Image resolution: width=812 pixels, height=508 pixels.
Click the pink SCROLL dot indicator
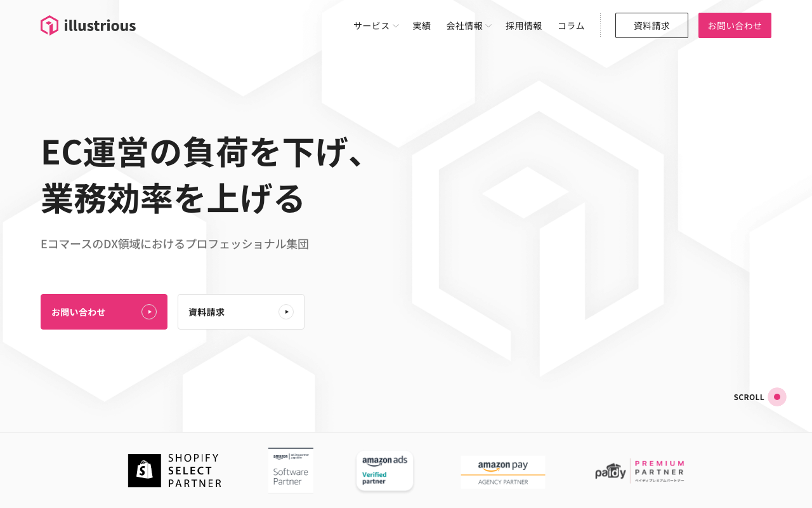pyautogui.click(x=777, y=397)
